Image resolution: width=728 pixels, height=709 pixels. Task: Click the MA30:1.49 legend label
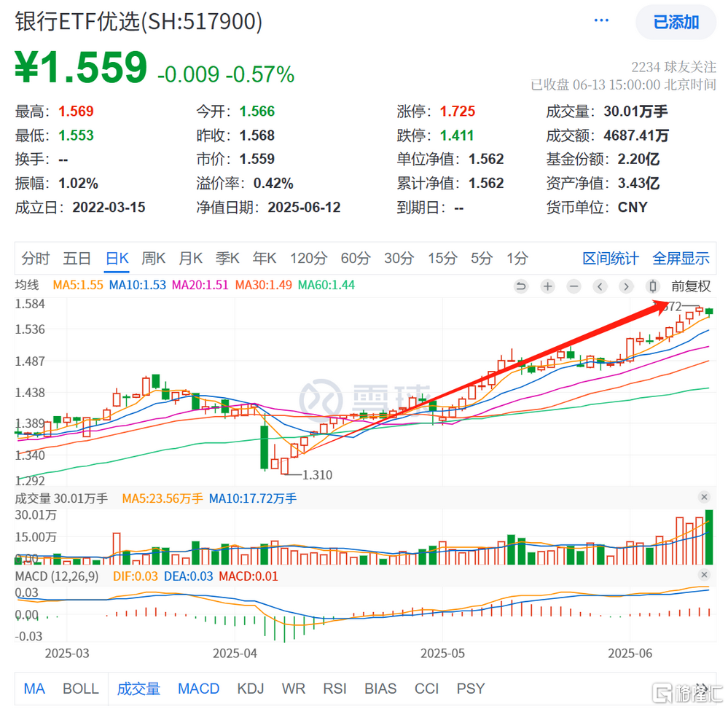click(263, 285)
